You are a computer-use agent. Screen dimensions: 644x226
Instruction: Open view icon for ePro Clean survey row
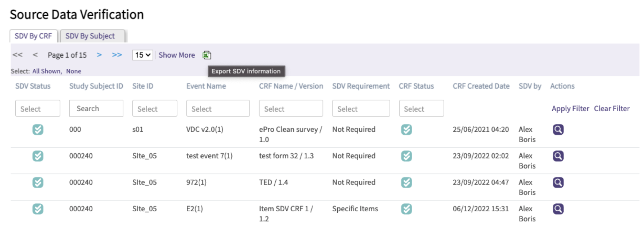[558, 130]
